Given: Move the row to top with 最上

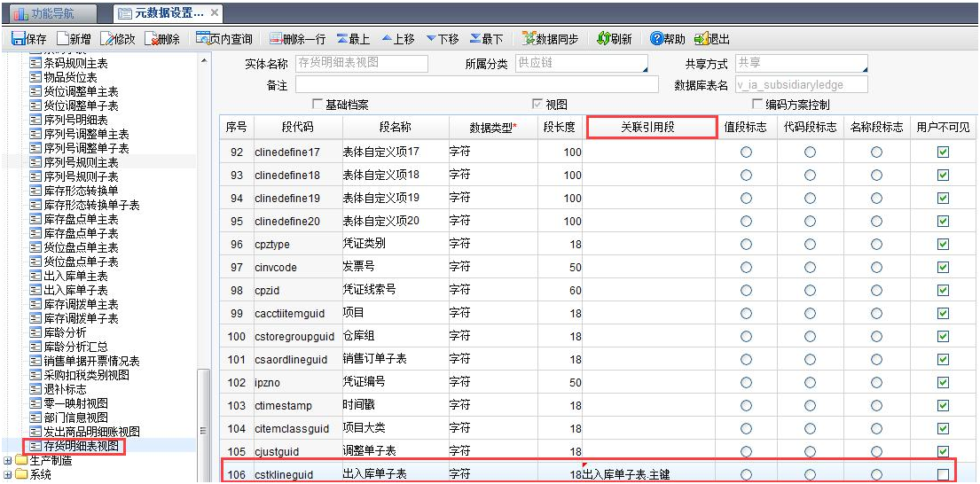Looking at the screenshot, I should 353,39.
